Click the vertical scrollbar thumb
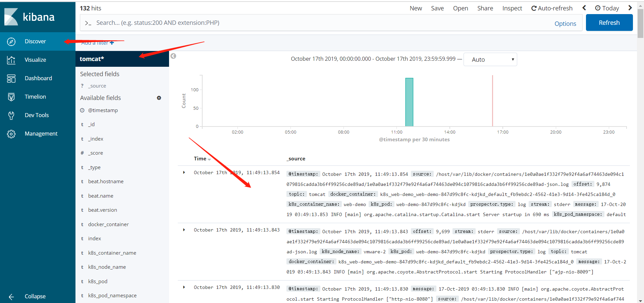Viewport: 644px width, 303px height. coord(640,23)
